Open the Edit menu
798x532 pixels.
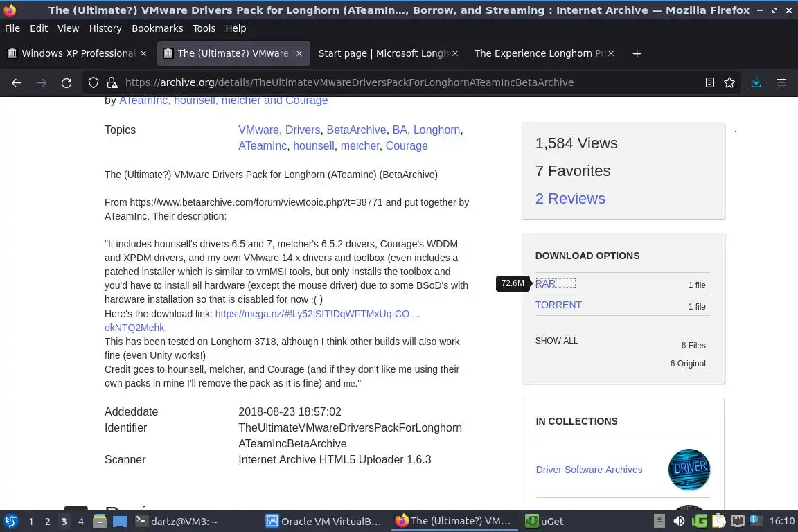click(39, 28)
